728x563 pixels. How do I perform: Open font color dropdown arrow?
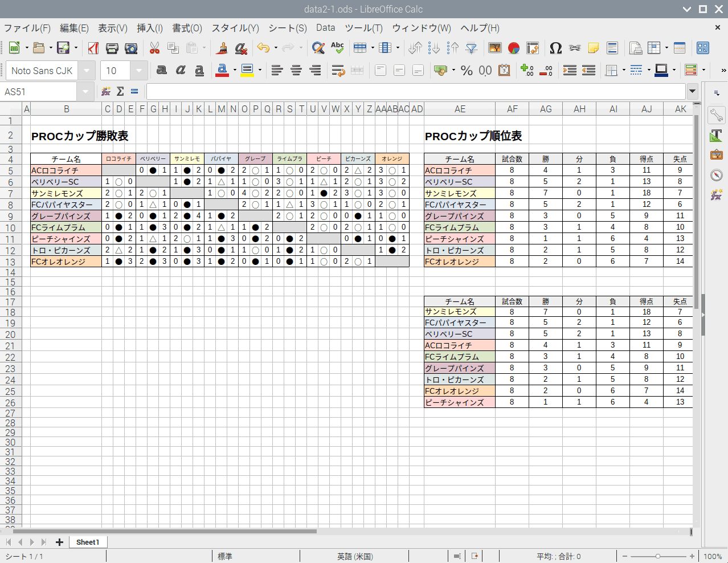click(235, 70)
